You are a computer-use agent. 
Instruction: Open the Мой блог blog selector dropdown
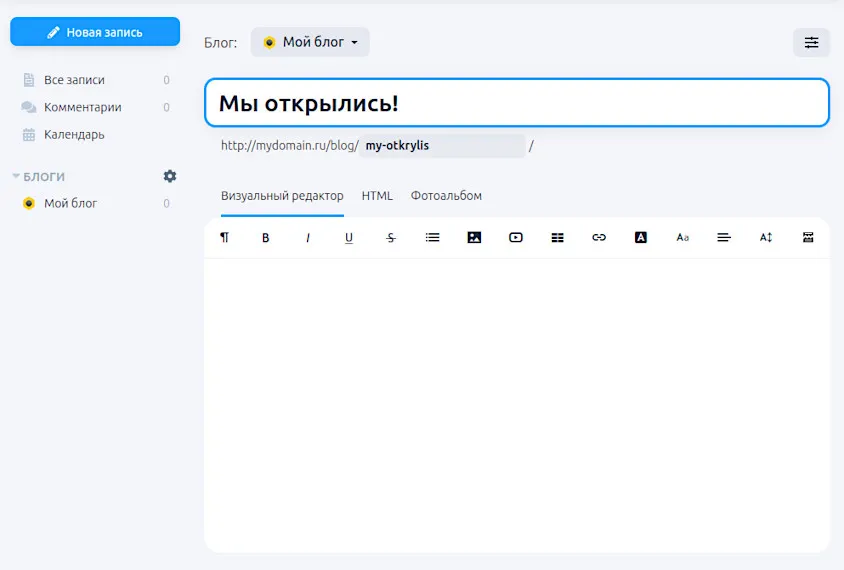[310, 42]
